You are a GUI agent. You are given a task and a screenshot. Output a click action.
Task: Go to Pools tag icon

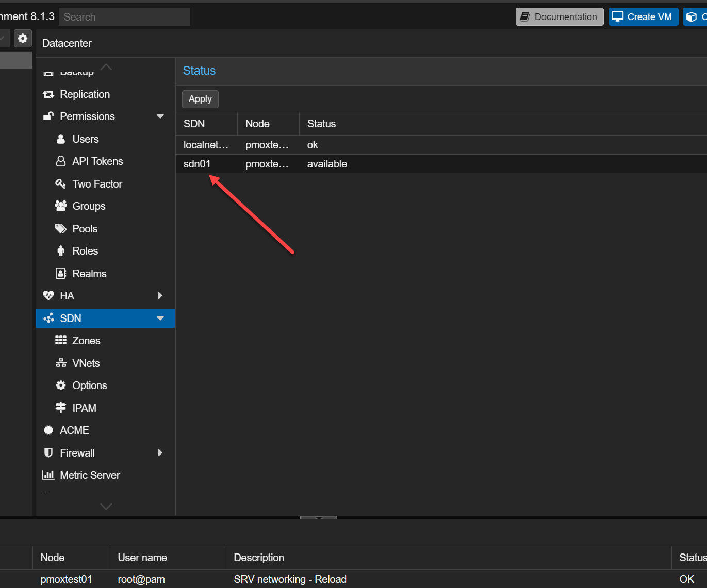tap(61, 229)
